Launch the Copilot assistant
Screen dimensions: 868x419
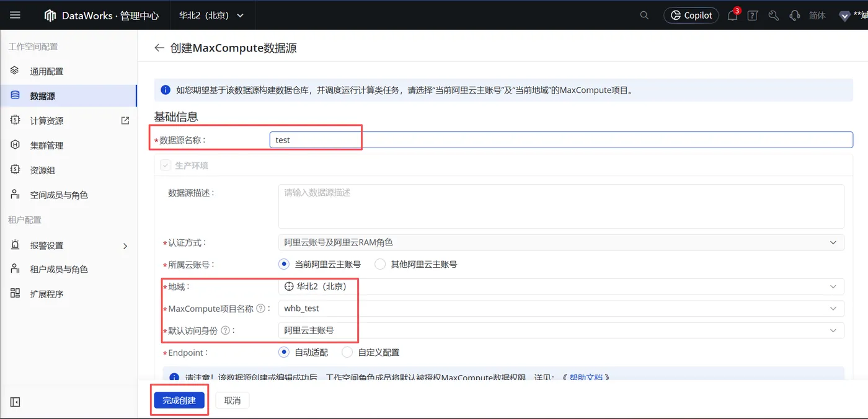[691, 15]
